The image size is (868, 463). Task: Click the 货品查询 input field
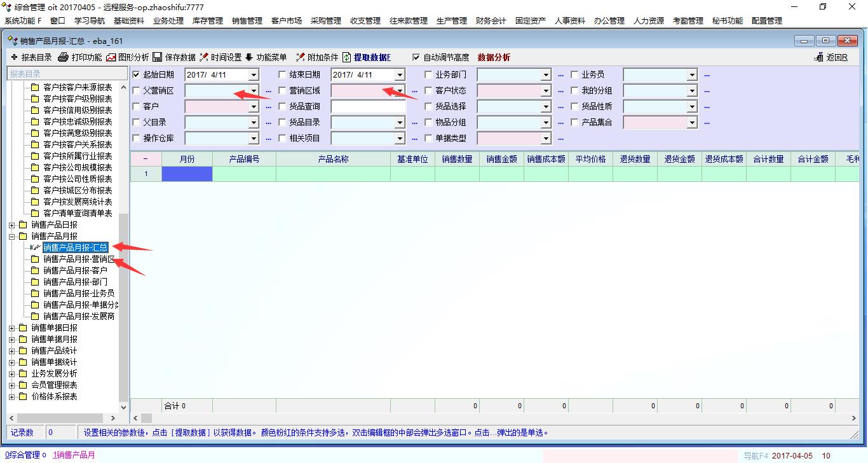(368, 107)
